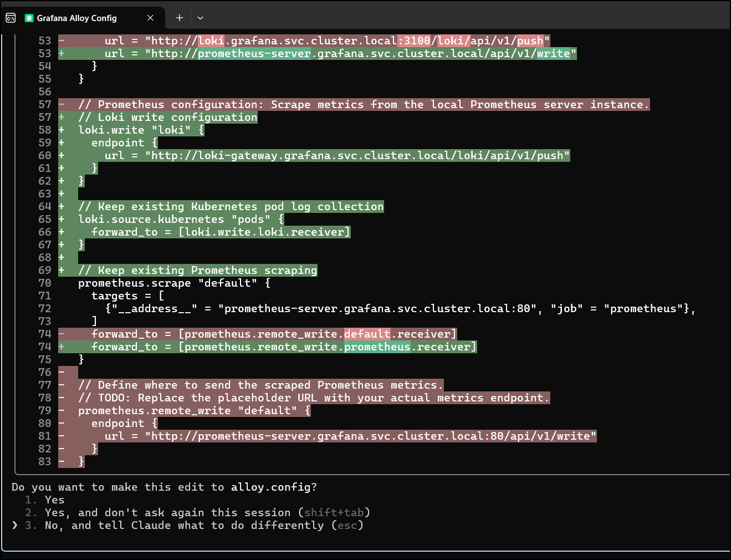Viewport: 731px width, 560px height.
Task: Click line number 83 in the gutter
Action: pyautogui.click(x=45, y=461)
